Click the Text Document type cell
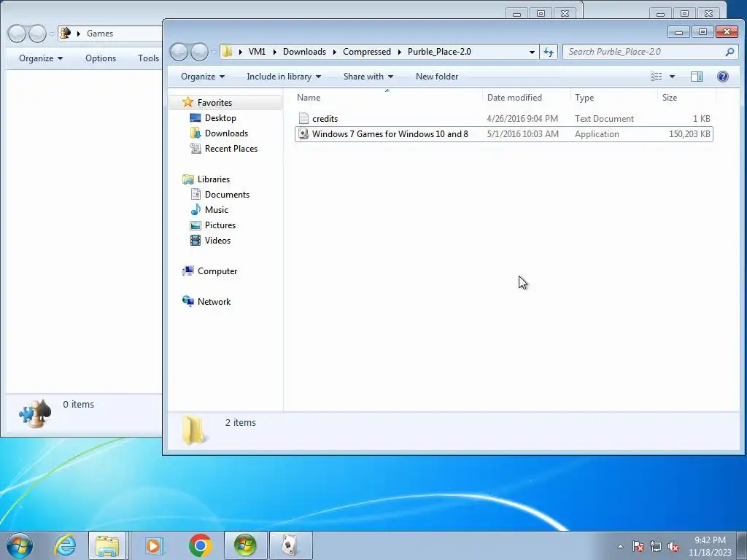Viewport: 747px width, 560px height. click(x=604, y=119)
